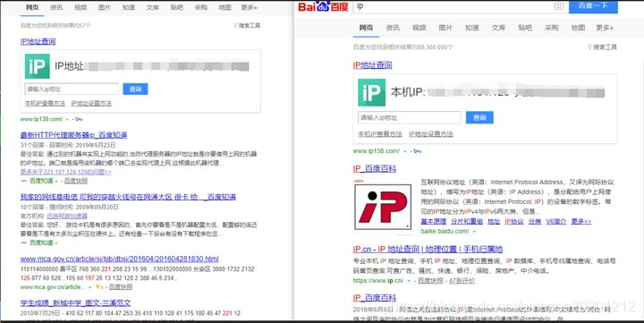Screen dimensions: 644x323
Task: Expand arrow next to https://www.ip.cn/ URL
Action: pos(409,281)
